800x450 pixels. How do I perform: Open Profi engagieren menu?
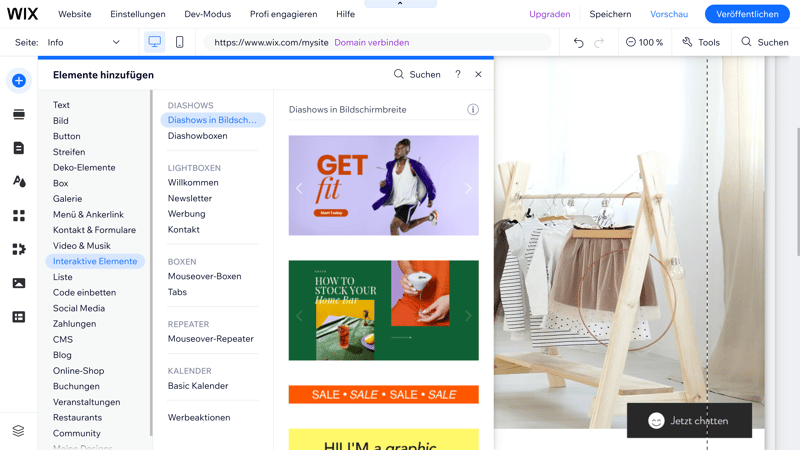[284, 14]
